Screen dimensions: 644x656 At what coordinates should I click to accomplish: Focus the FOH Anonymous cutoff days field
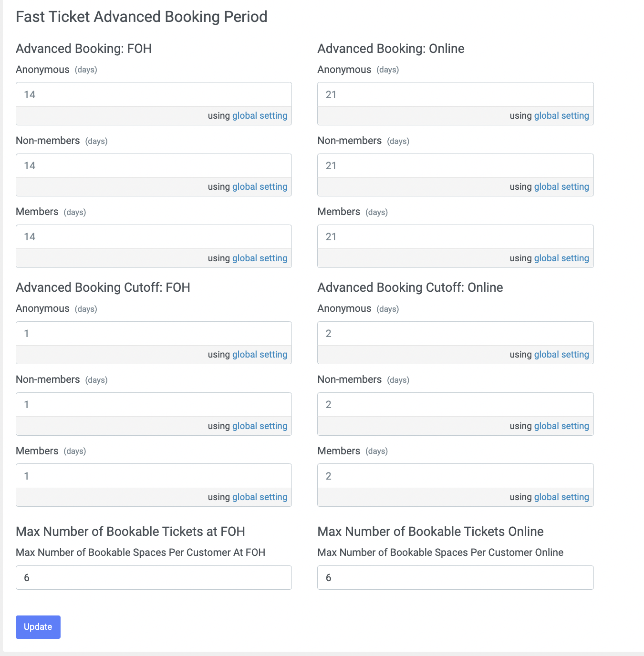(x=154, y=334)
